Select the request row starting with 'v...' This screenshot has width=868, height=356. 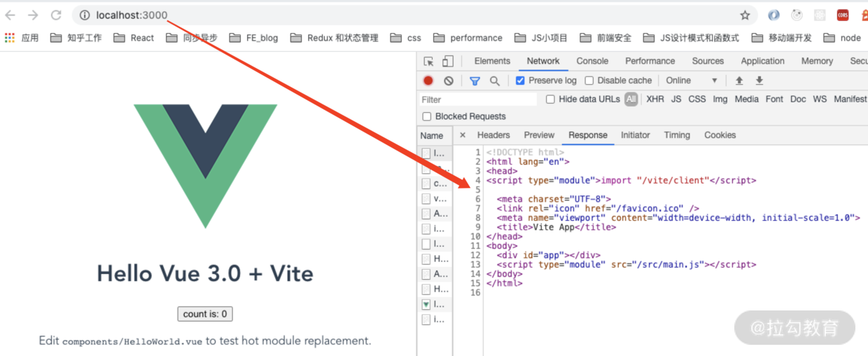pos(435,199)
